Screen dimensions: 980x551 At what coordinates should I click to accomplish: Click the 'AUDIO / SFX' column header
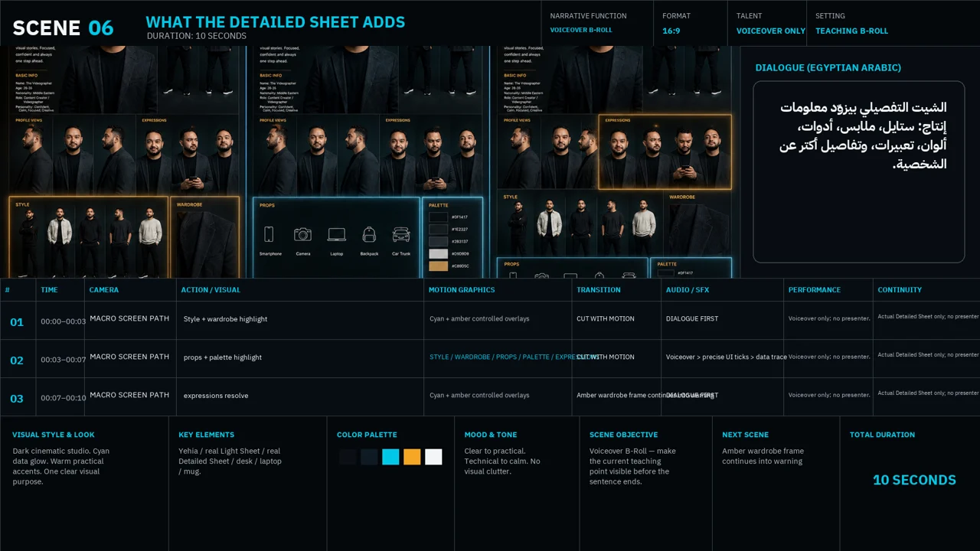(688, 290)
